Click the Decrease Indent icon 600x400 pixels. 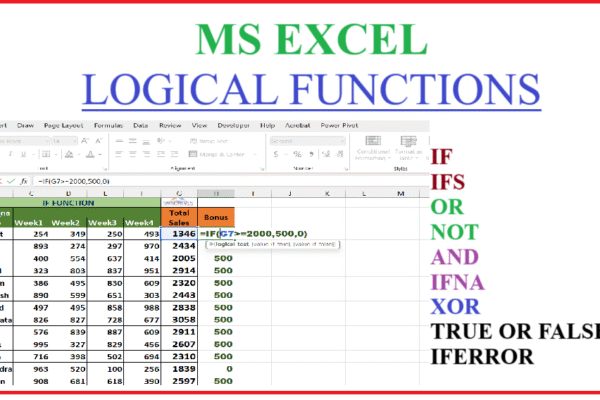(161, 154)
